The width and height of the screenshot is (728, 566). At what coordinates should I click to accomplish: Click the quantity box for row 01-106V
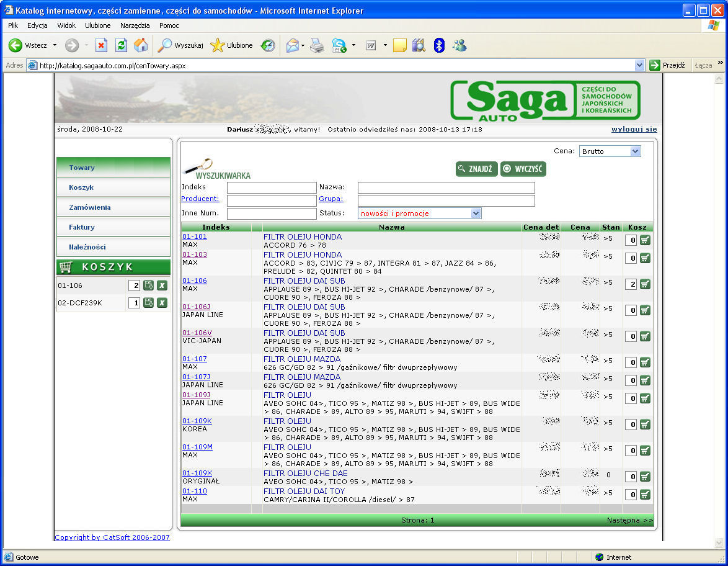pyautogui.click(x=631, y=336)
